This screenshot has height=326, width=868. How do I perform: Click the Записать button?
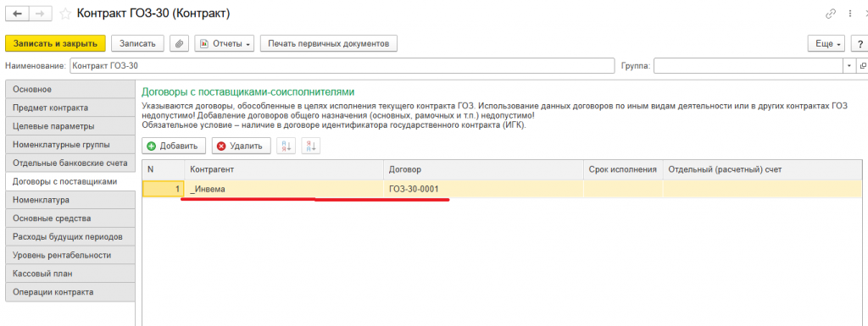138,43
